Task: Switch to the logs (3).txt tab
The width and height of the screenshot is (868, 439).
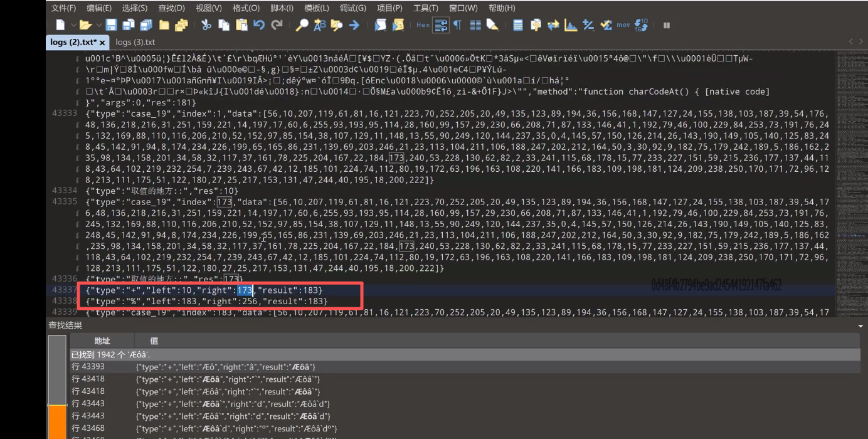Action: [x=135, y=42]
